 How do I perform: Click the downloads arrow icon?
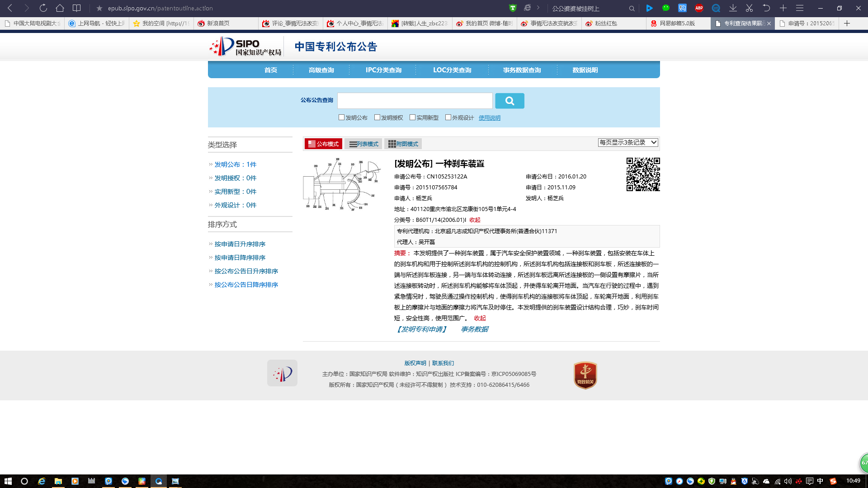pos(733,8)
